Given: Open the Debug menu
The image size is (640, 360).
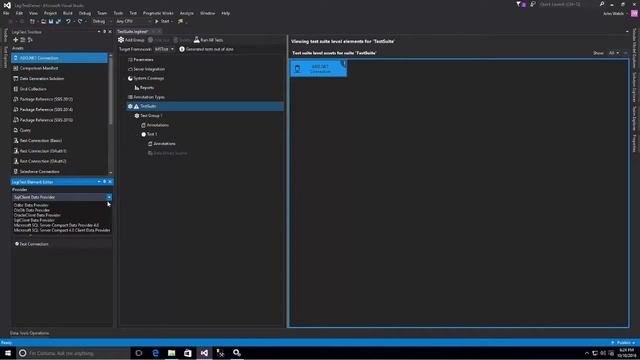Looking at the screenshot, I should click(x=84, y=13).
